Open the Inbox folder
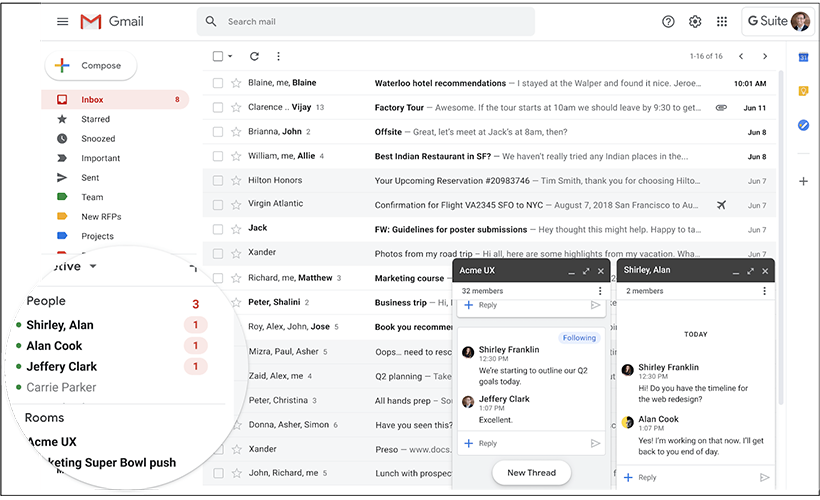 click(x=115, y=99)
